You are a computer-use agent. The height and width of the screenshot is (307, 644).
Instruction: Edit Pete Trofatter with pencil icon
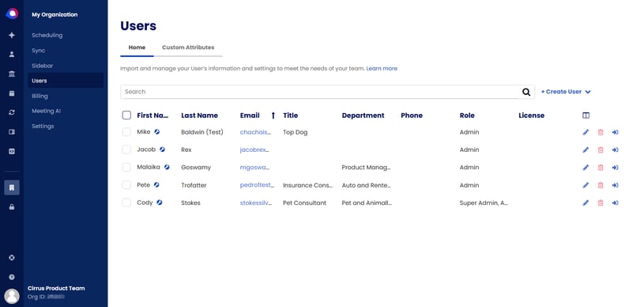586,185
